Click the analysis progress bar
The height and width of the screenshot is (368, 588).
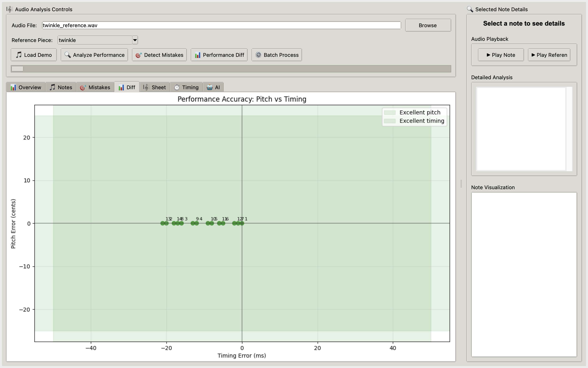tap(231, 69)
